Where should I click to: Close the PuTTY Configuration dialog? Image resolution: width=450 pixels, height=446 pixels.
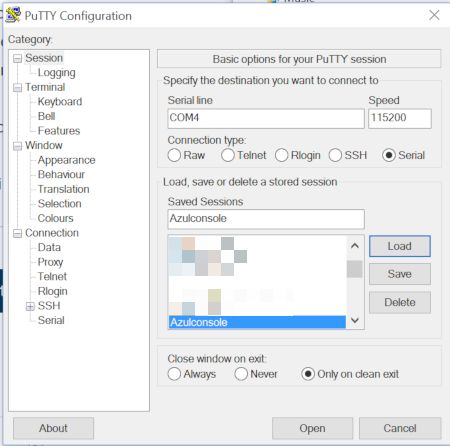click(434, 15)
